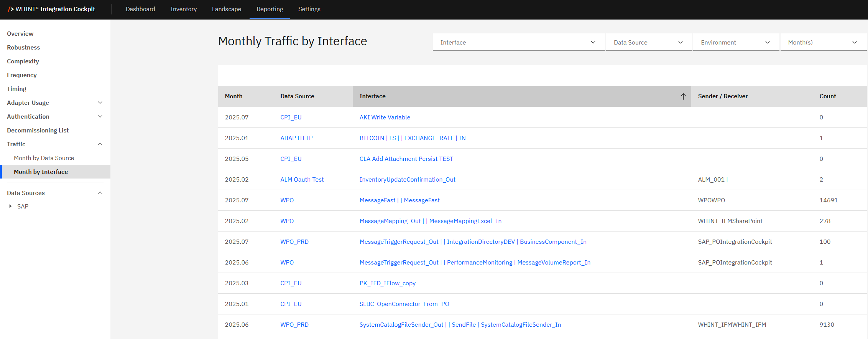The width and height of the screenshot is (868, 339).
Task: Open the AKI Write Variable interface link
Action: coord(385,117)
